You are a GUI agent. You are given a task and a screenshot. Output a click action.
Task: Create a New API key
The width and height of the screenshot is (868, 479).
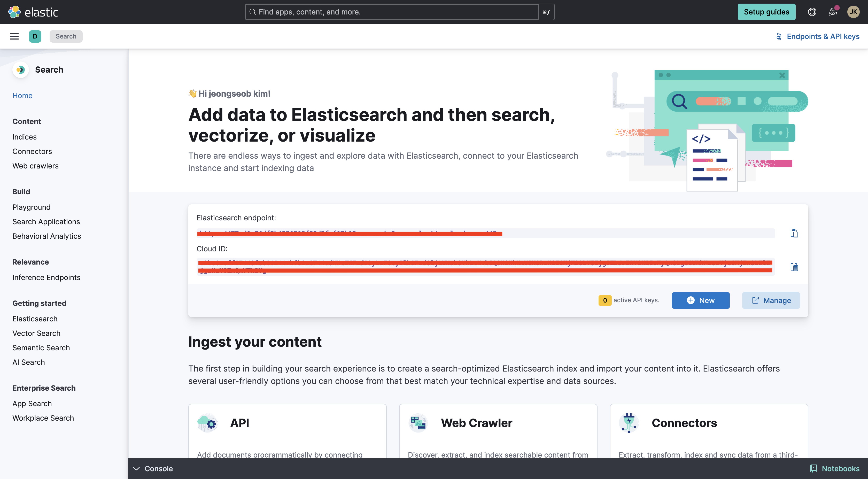(701, 300)
